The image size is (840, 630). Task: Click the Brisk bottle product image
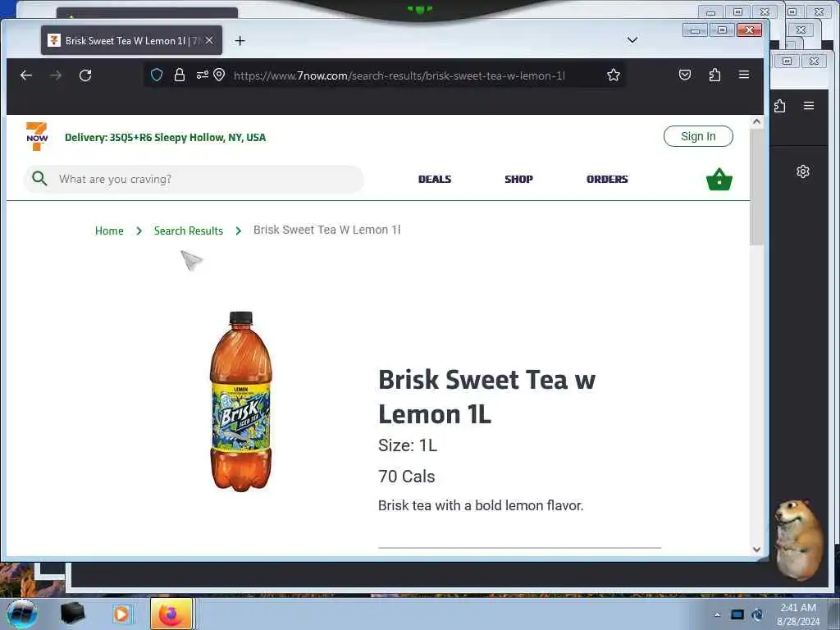[240, 401]
